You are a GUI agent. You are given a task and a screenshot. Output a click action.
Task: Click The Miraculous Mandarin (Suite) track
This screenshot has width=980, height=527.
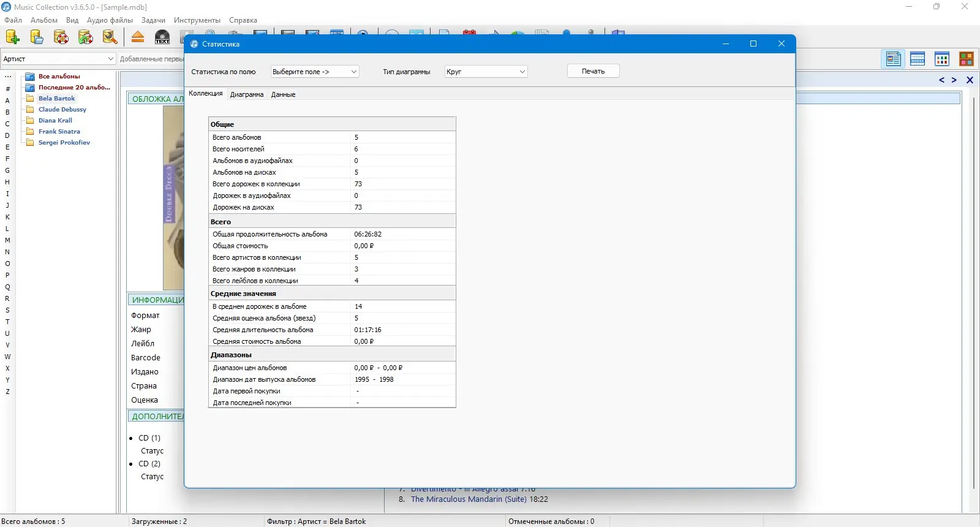point(469,499)
